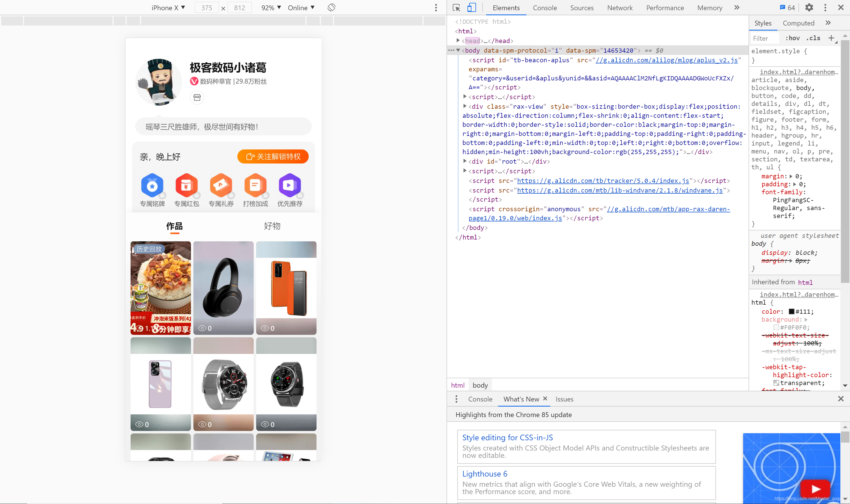The image size is (850, 504).
Task: Click the Styles Filter input
Action: pyautogui.click(x=765, y=38)
